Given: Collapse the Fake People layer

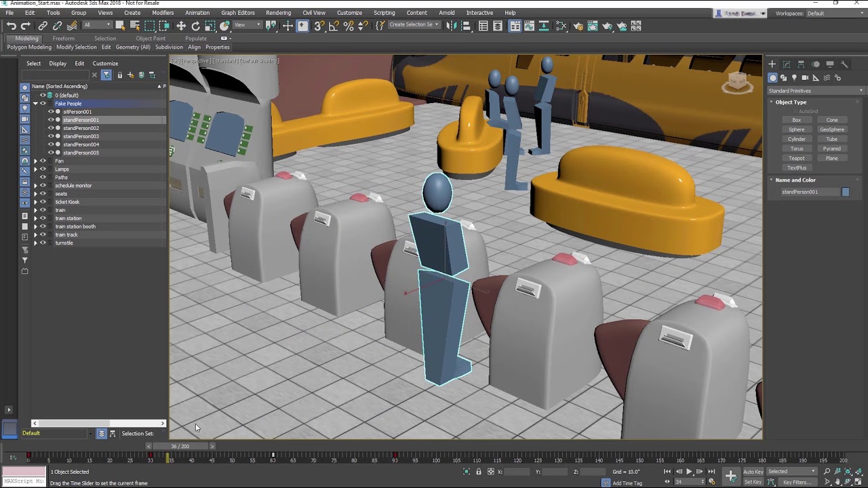Looking at the screenshot, I should (35, 104).
